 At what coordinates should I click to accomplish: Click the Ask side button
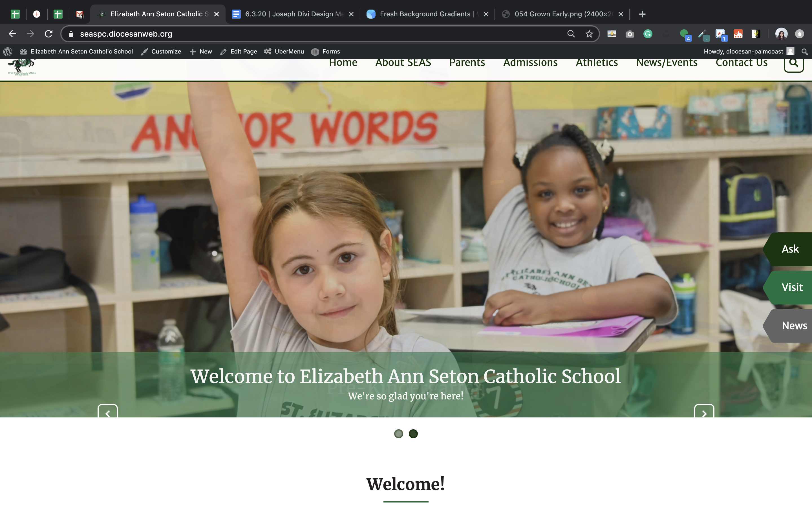click(790, 249)
